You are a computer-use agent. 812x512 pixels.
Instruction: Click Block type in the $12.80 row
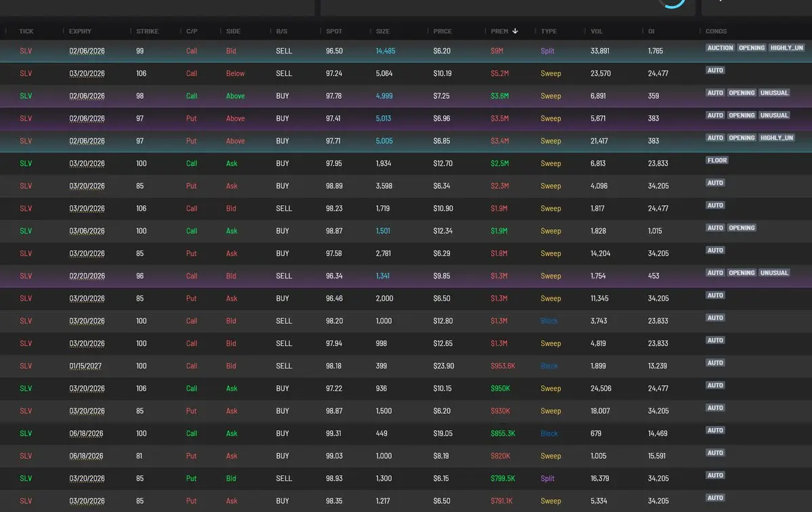[549, 321]
